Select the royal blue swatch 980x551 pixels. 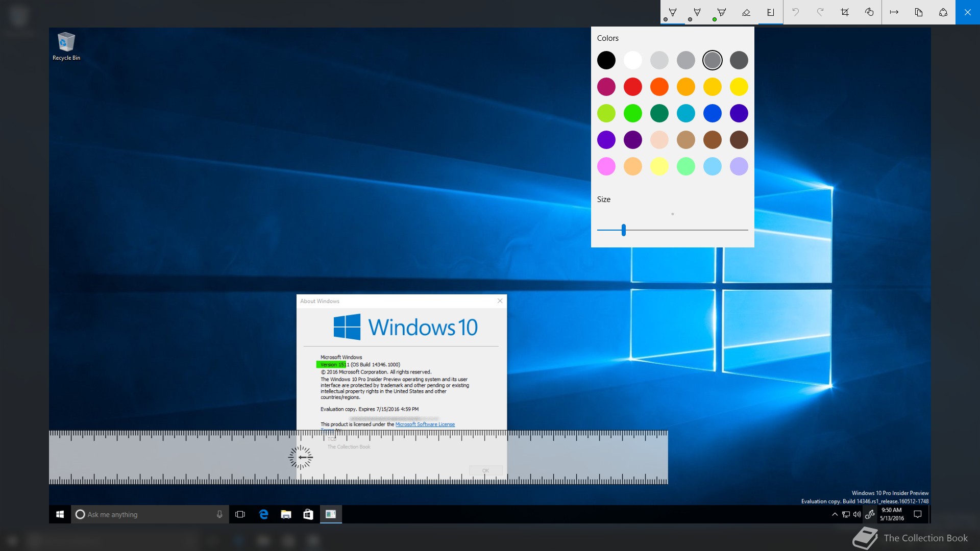[x=713, y=113]
